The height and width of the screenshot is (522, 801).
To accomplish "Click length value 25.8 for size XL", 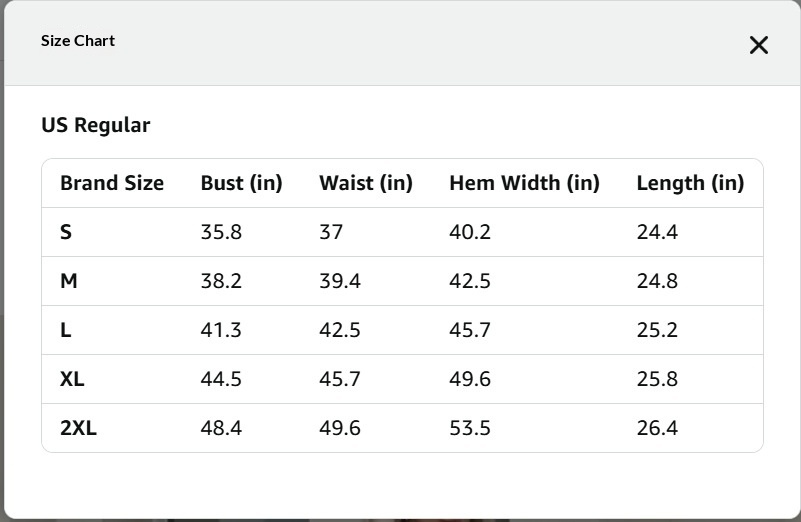I will pyautogui.click(x=657, y=379).
